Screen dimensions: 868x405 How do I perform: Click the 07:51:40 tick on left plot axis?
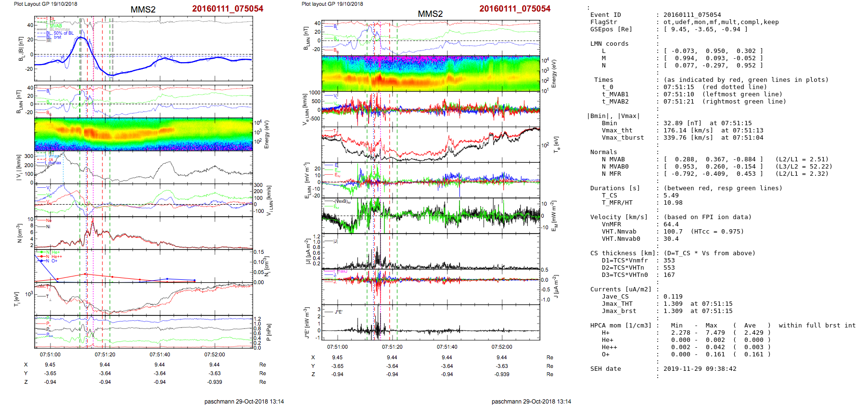coord(160,354)
